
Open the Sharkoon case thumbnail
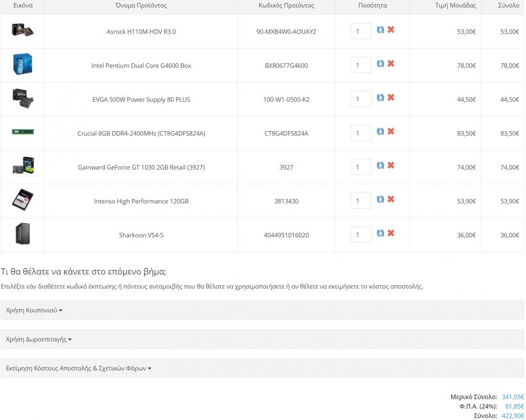pos(23,234)
